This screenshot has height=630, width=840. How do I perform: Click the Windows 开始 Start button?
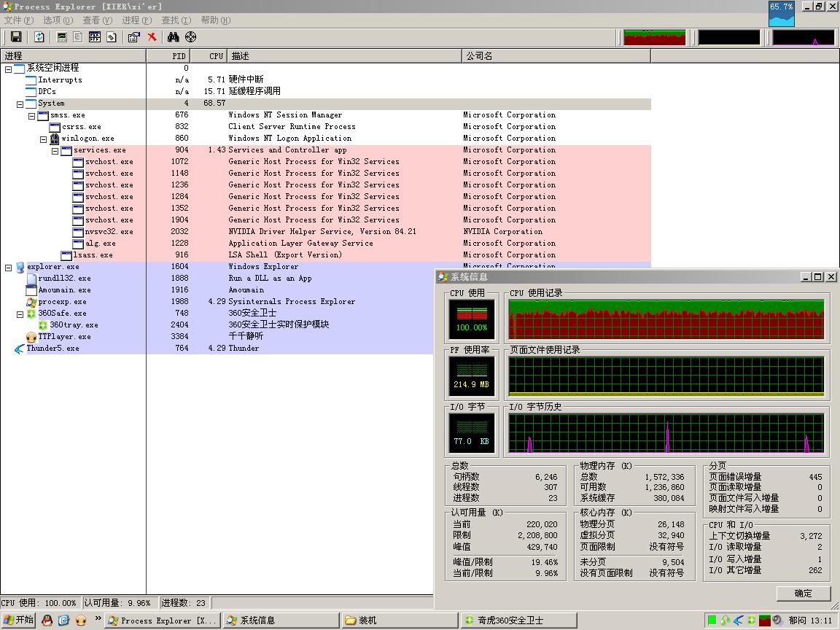tap(18, 621)
